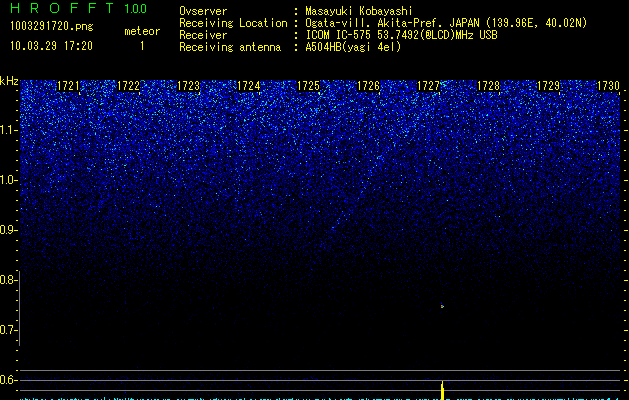
Task: Click the kHz frequency axis unit label
Action: (x=9, y=81)
